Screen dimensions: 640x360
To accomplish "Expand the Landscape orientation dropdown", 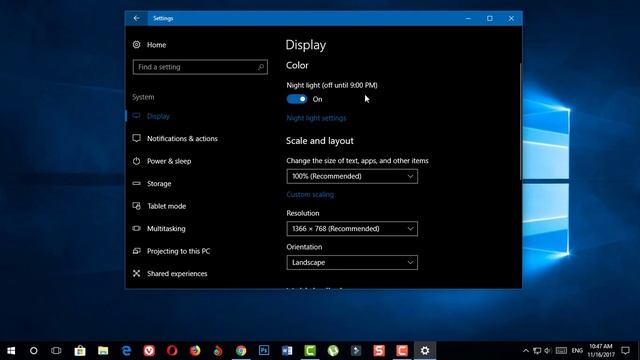I will [352, 262].
